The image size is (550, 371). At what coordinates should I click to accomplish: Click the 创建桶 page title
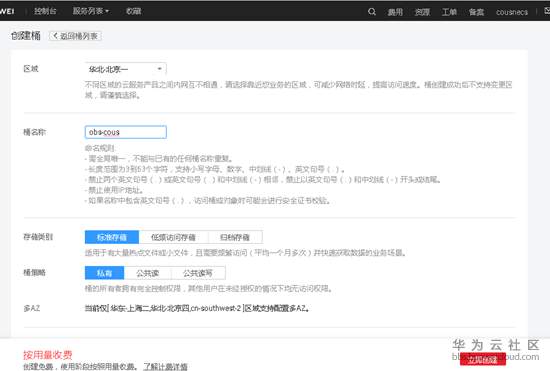pyautogui.click(x=26, y=35)
